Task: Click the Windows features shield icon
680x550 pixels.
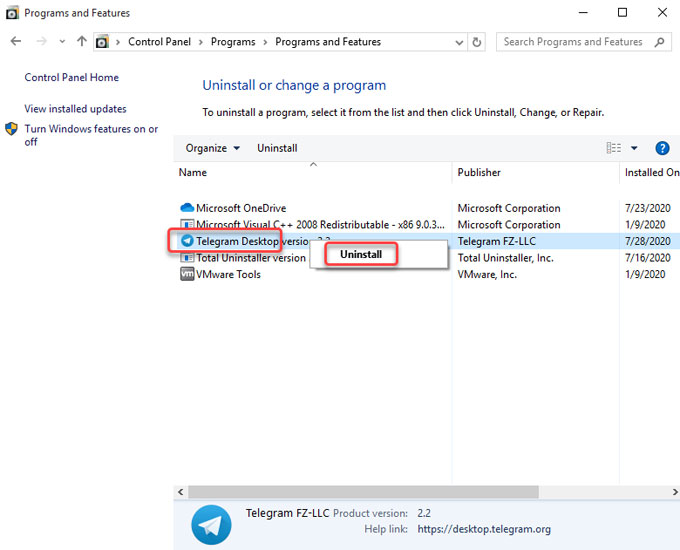Action: click(12, 129)
